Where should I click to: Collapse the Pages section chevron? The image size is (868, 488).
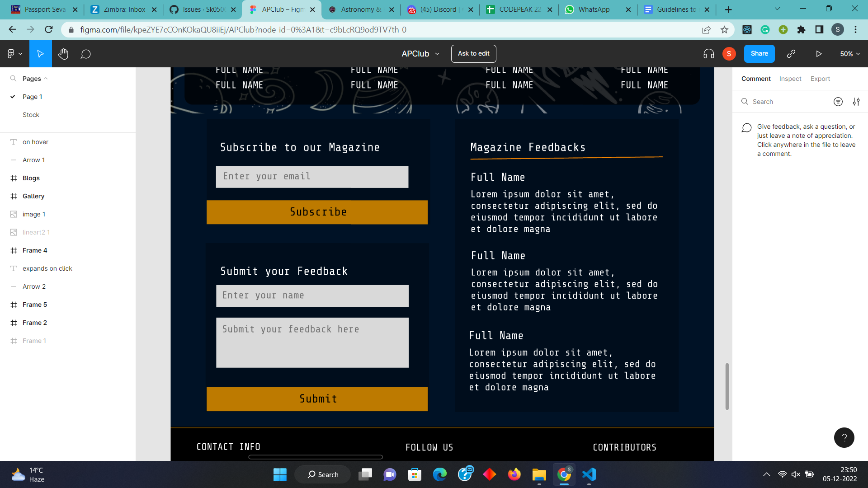(x=46, y=79)
